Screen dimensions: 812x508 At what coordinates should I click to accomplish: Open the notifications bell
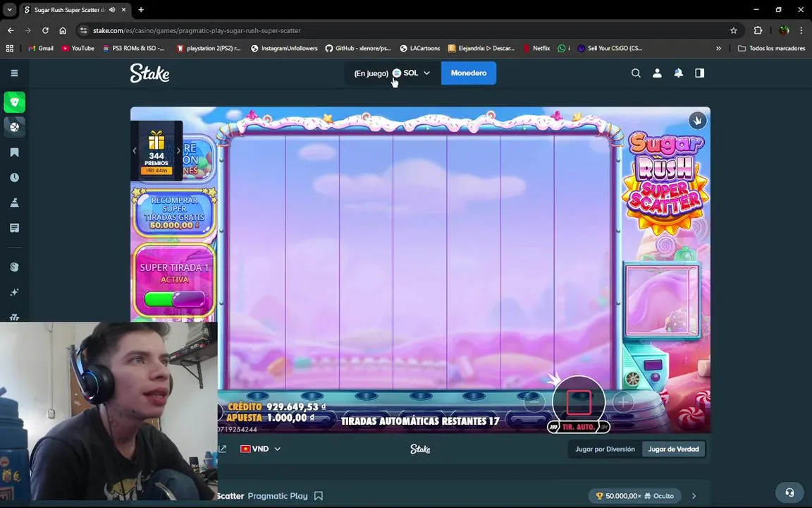pyautogui.click(x=678, y=73)
